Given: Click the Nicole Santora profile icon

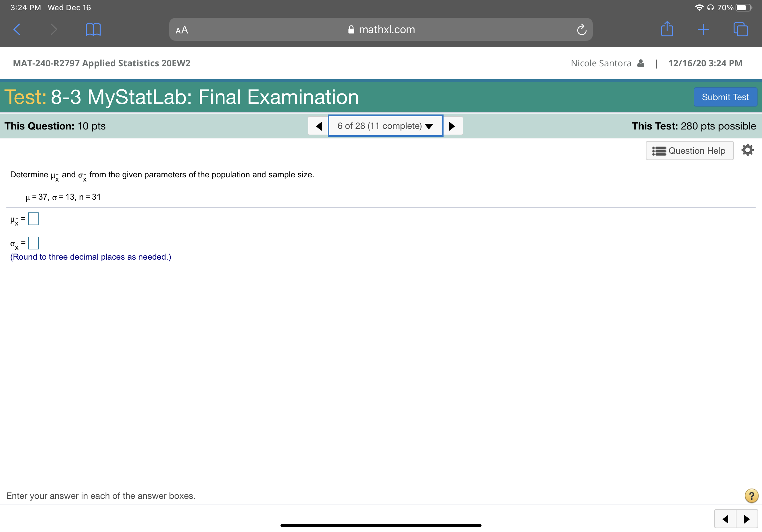Looking at the screenshot, I should (x=640, y=63).
